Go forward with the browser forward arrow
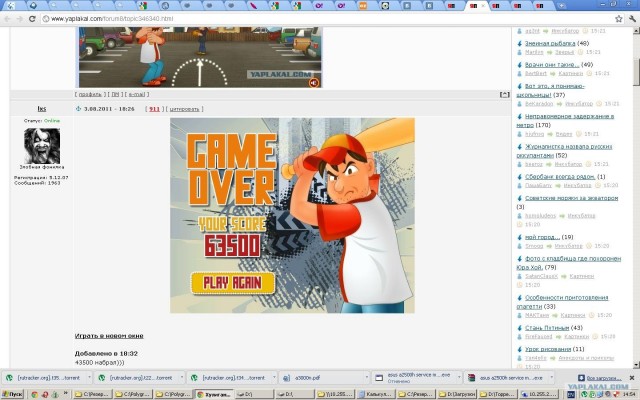This screenshot has height=400, width=640. 20,19
